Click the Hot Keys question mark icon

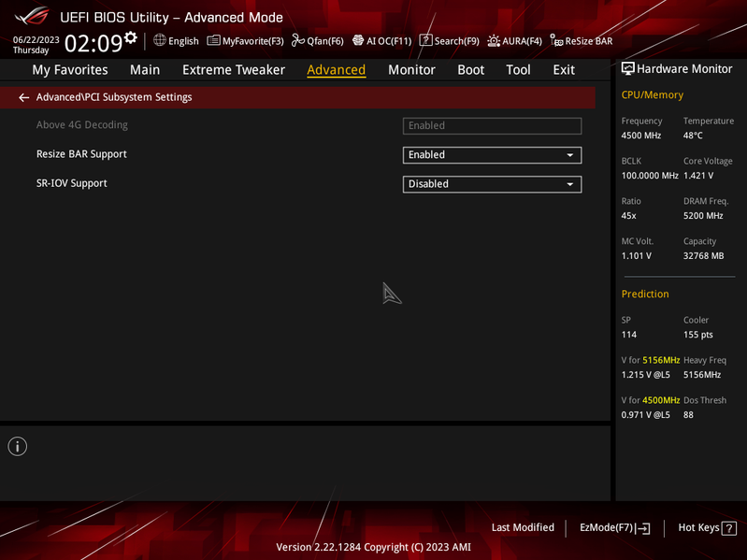click(729, 528)
